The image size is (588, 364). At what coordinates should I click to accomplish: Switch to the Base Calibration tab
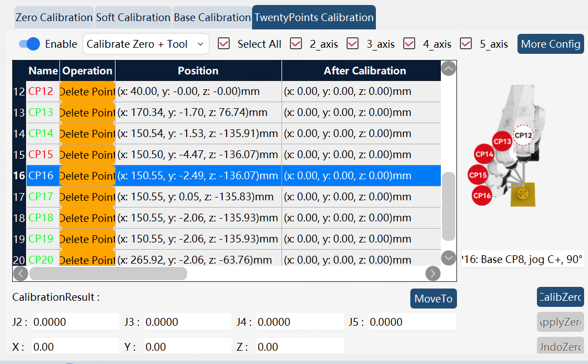pyautogui.click(x=212, y=18)
